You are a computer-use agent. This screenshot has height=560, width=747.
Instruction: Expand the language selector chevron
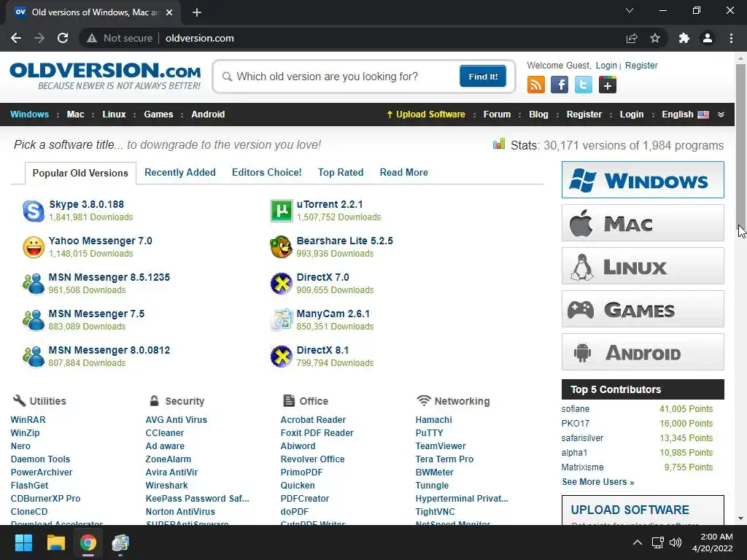(721, 114)
